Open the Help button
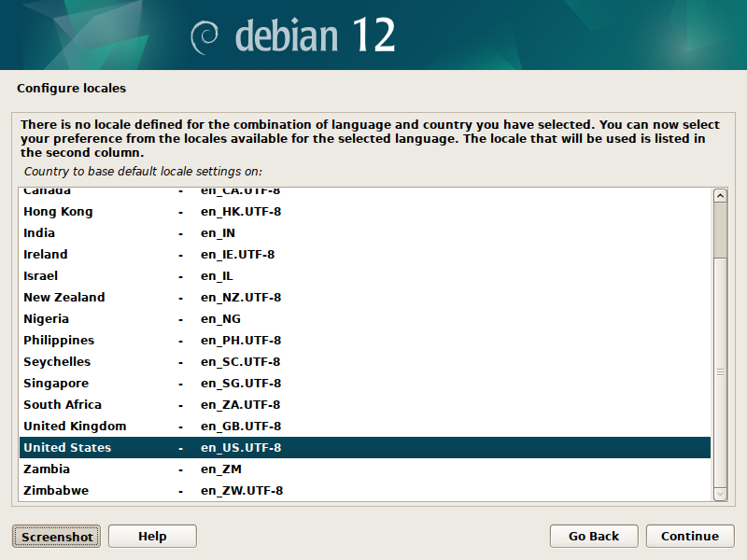Image resolution: width=747 pixels, height=560 pixels. (x=152, y=536)
